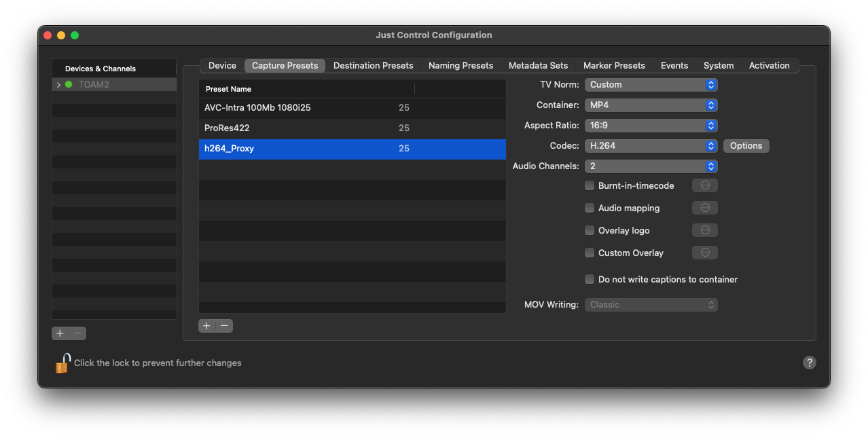The image size is (868, 438).
Task: Switch to the Activation tab
Action: coord(769,66)
